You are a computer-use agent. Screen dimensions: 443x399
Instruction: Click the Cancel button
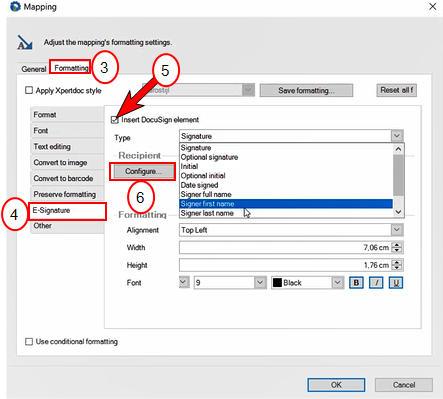click(x=404, y=385)
